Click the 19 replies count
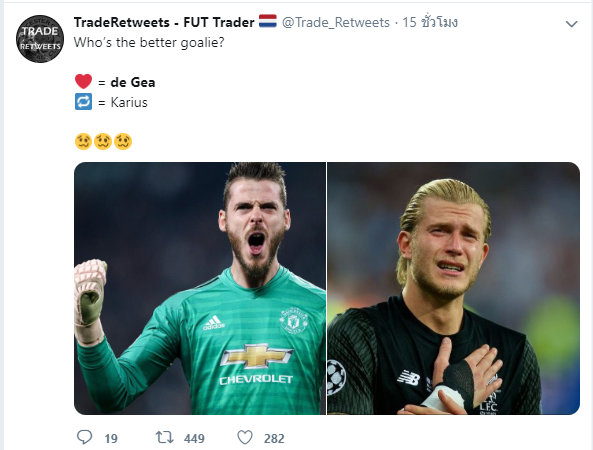 (111, 439)
